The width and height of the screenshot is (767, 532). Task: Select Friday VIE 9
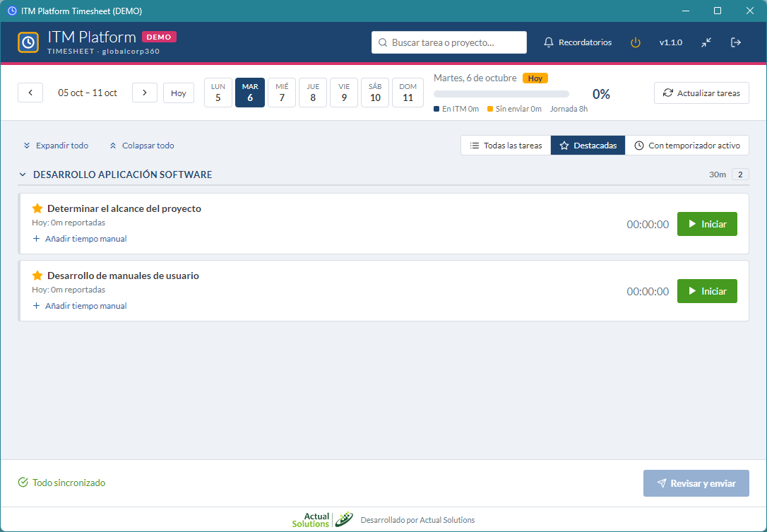coord(344,93)
